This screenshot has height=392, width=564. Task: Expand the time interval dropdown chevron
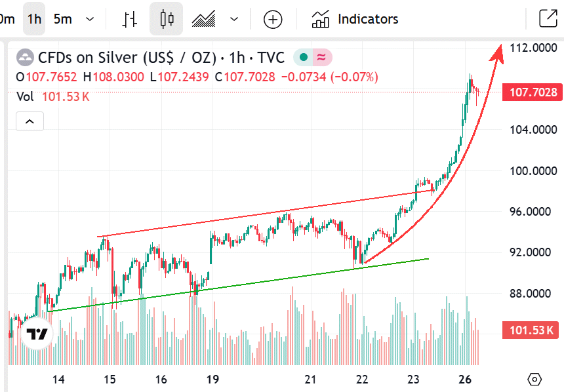91,19
